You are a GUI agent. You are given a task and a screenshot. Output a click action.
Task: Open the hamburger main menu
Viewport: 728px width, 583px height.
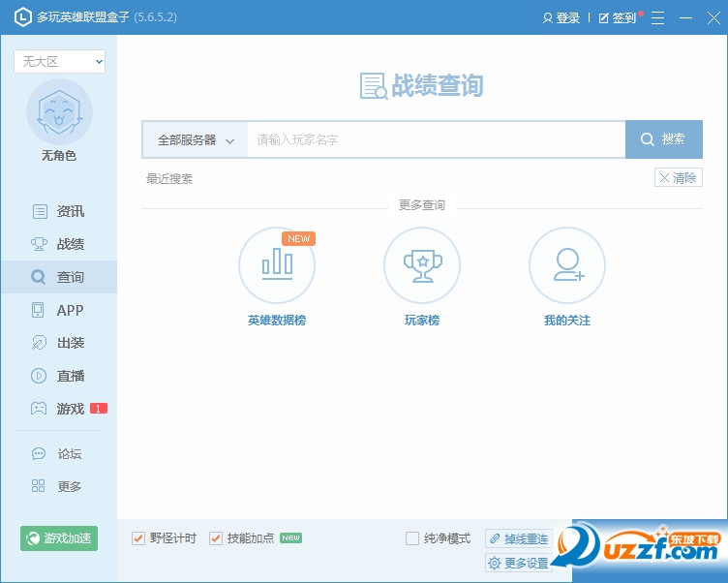[657, 18]
